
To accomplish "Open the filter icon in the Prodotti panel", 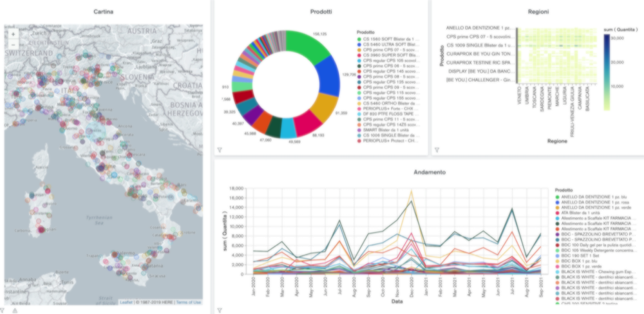I will tap(220, 150).
